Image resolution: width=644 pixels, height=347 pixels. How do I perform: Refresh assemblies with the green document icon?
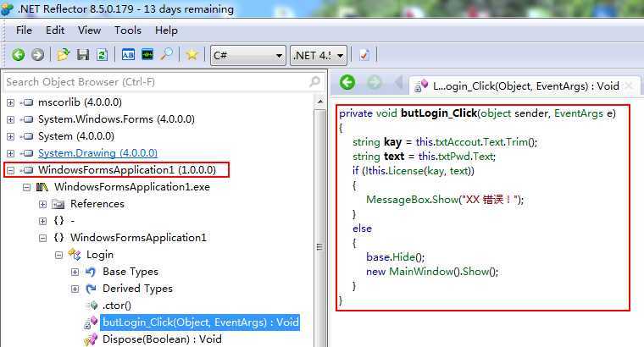102,54
